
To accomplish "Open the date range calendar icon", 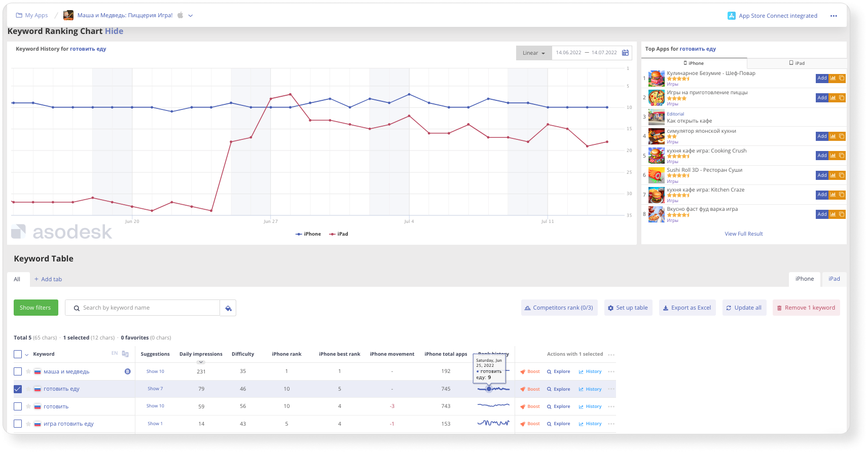I will [625, 53].
